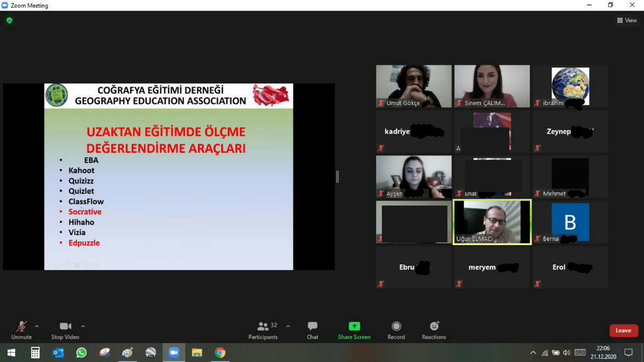Open File Explorer from the taskbar
Screen dimensions: 644x362
point(197,353)
